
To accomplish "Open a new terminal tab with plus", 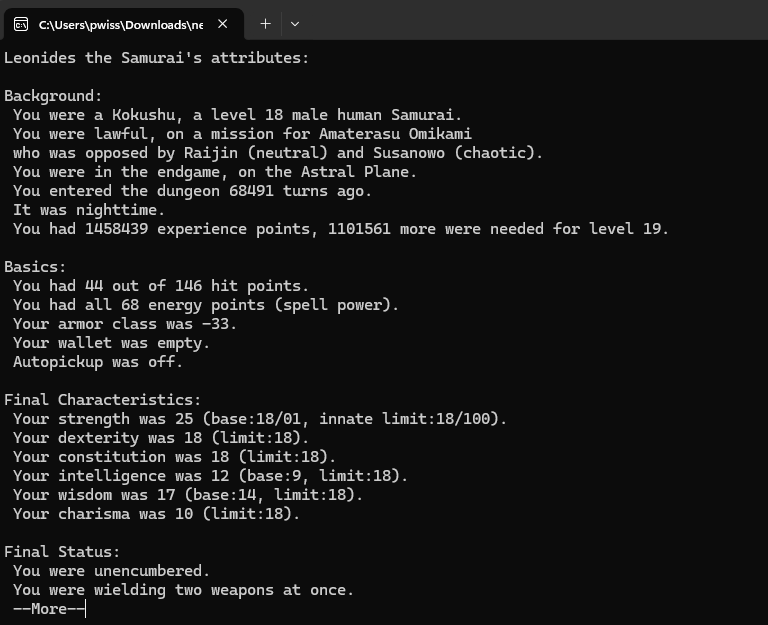I will coord(265,24).
